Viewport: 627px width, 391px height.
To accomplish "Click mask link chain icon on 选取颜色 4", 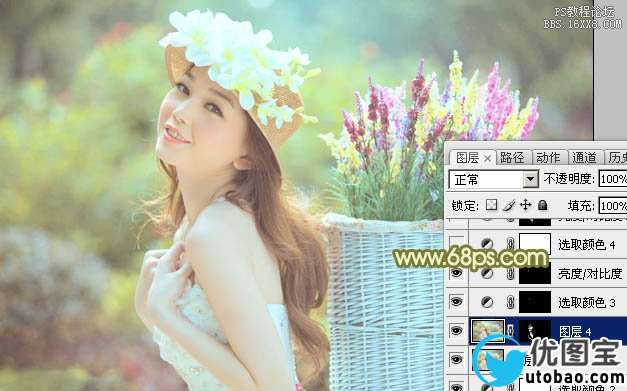I will tap(510, 243).
